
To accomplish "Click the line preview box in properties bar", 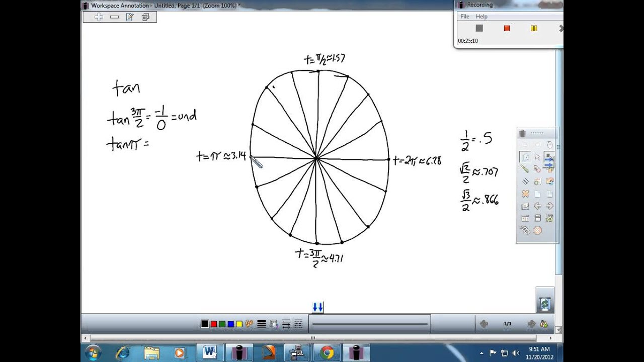I will tap(369, 324).
